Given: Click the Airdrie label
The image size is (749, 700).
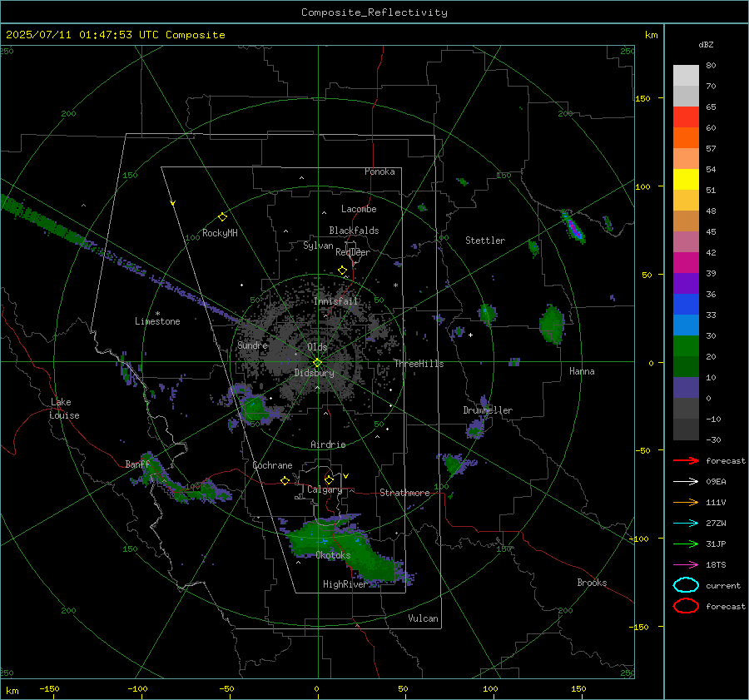Looking at the screenshot, I should click(328, 444).
